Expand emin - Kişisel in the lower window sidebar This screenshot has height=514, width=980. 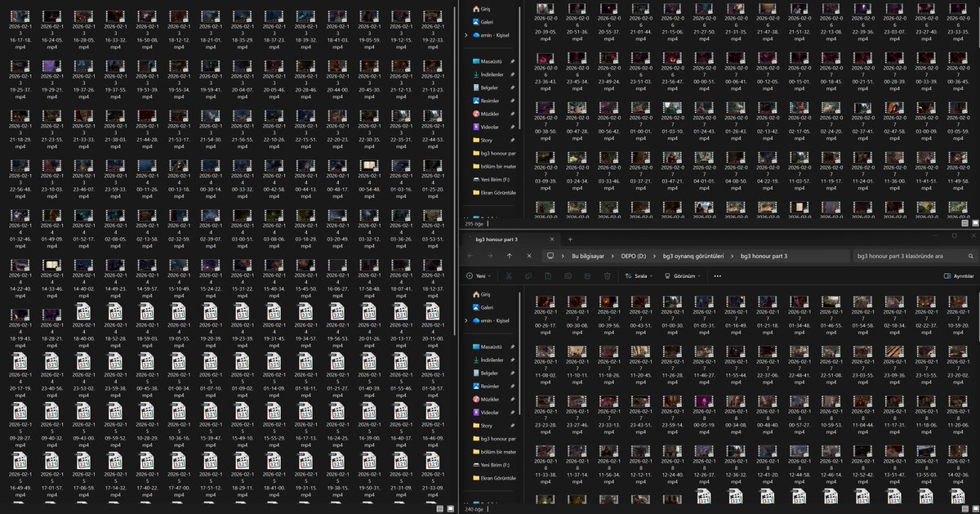465,320
